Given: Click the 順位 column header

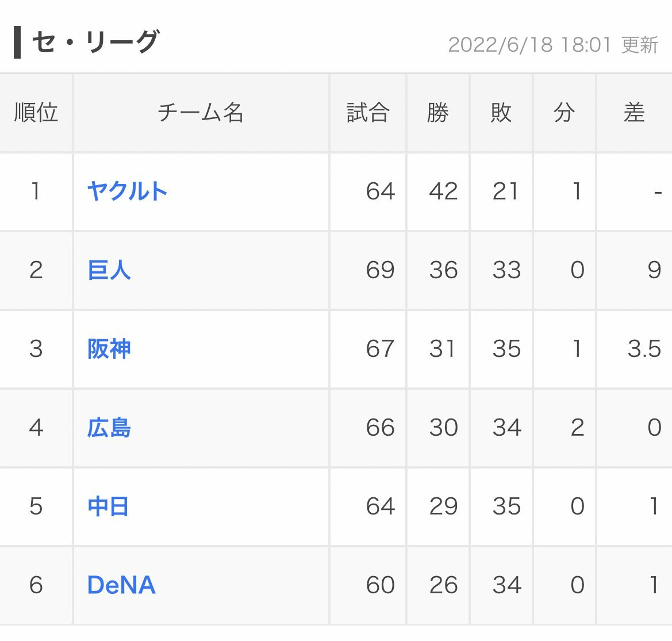Looking at the screenshot, I should coord(36,113).
